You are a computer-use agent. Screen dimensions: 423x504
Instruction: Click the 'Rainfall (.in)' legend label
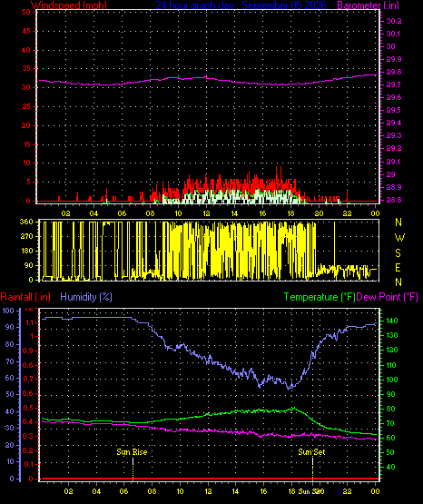point(25,297)
